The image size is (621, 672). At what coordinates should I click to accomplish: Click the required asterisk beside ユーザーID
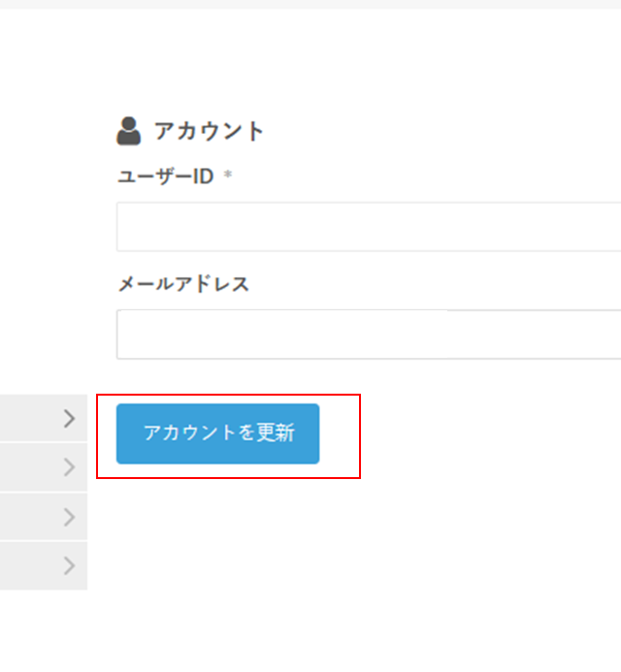point(228,176)
